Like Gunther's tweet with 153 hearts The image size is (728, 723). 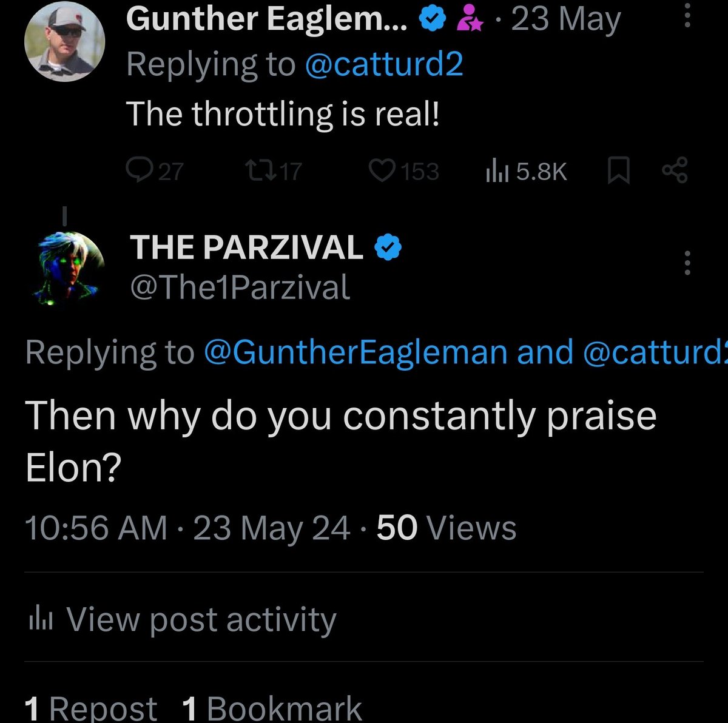(x=382, y=171)
